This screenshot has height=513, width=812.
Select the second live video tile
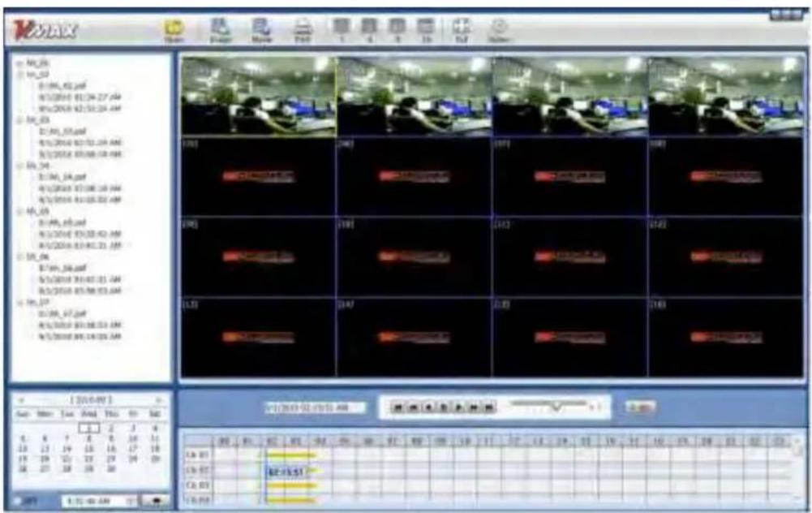(x=415, y=95)
